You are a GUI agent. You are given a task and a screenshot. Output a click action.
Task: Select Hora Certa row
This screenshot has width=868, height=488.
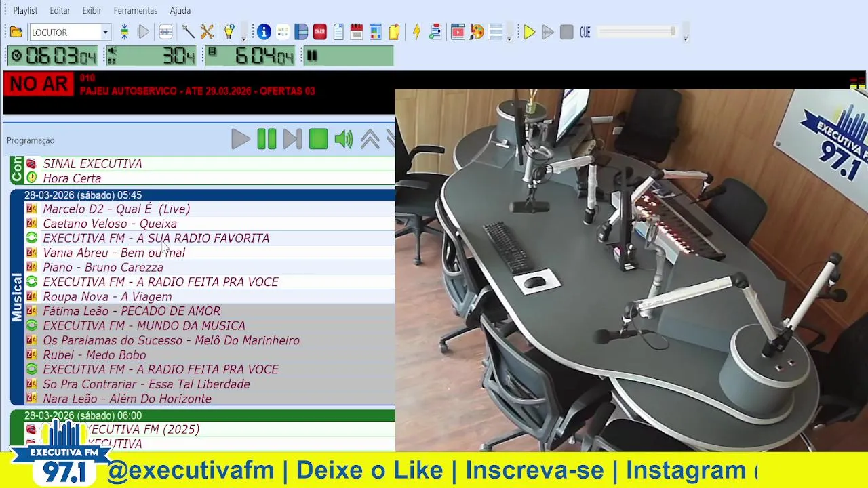tap(210, 178)
